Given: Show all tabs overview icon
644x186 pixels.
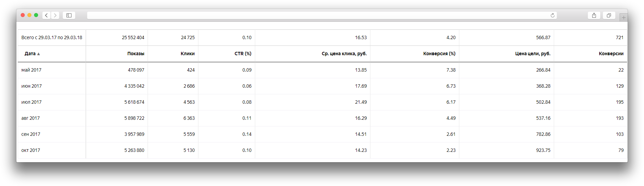Looking at the screenshot, I should (x=609, y=15).
